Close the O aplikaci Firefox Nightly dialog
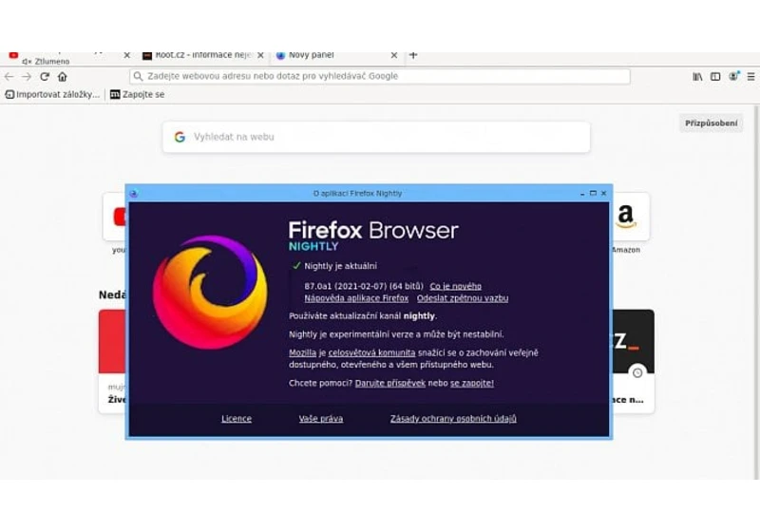This screenshot has width=760, height=532. (x=603, y=193)
